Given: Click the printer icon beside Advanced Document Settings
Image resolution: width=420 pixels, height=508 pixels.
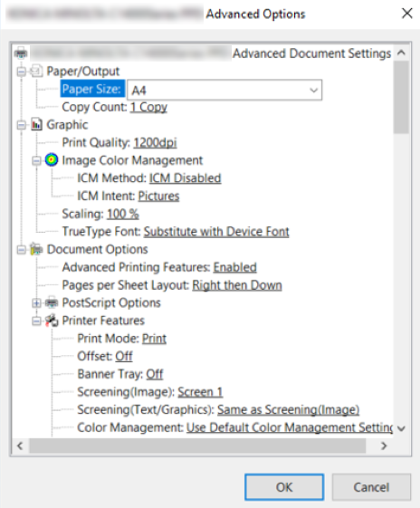Looking at the screenshot, I should (x=21, y=53).
